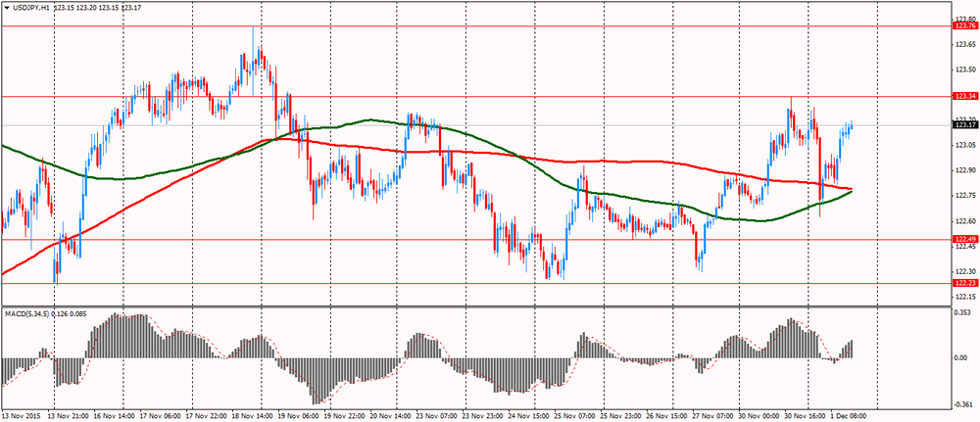Click the 0.00 MACD zero-level label
Screen dimensions: 980x422
pos(962,358)
